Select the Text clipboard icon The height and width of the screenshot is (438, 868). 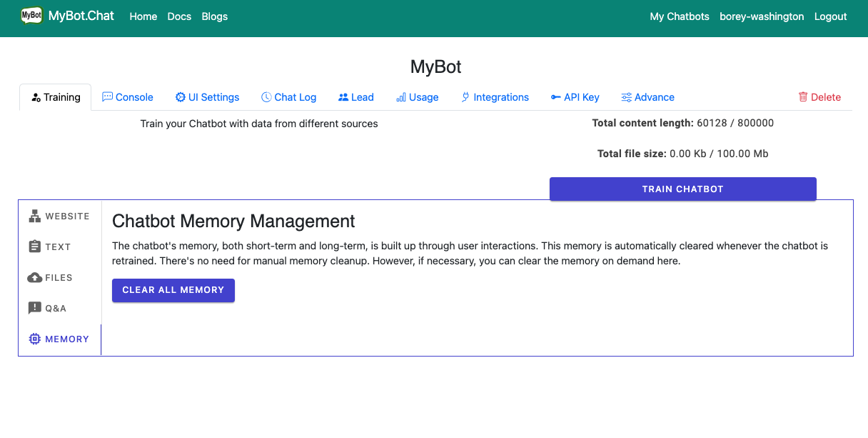pos(34,247)
